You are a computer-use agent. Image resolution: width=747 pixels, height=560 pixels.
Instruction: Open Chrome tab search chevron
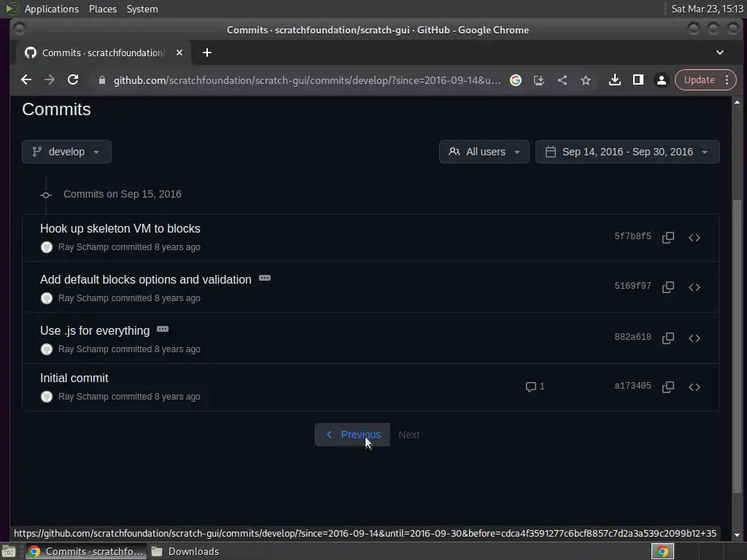tap(720, 52)
